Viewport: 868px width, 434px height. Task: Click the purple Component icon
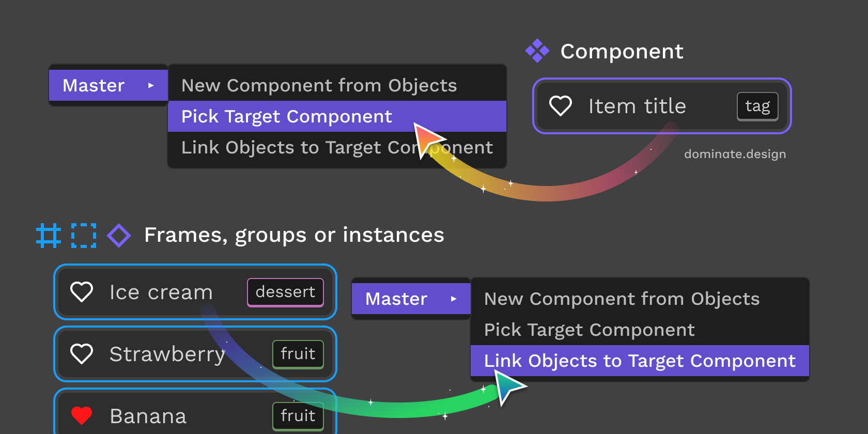(537, 51)
